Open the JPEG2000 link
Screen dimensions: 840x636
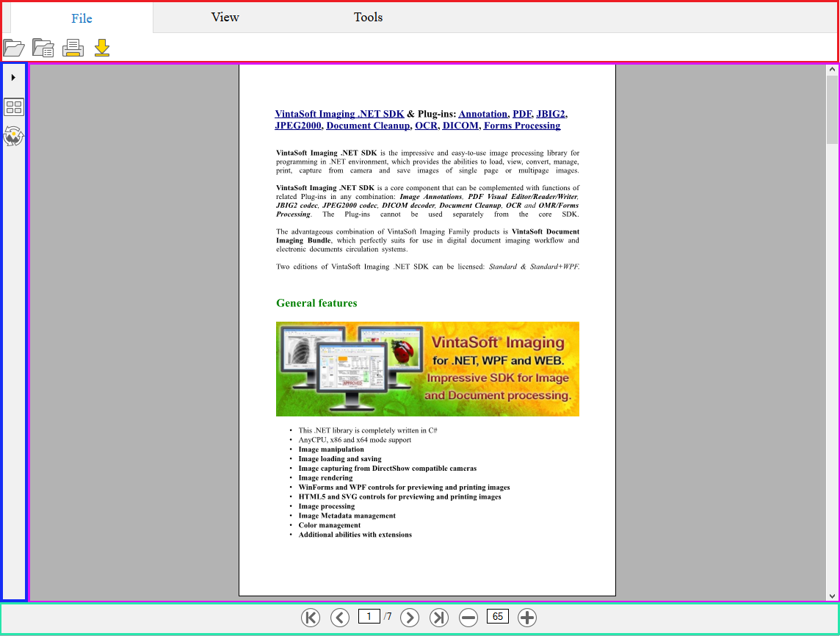click(x=298, y=126)
